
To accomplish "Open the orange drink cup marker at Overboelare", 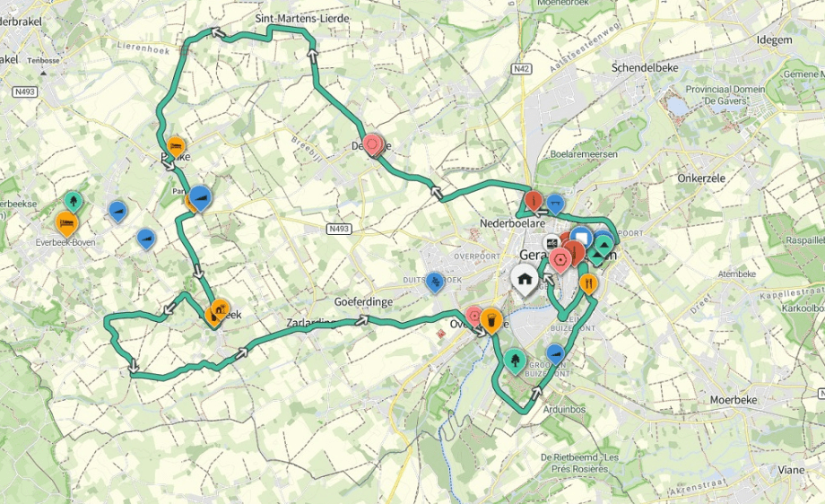I will point(491,320).
